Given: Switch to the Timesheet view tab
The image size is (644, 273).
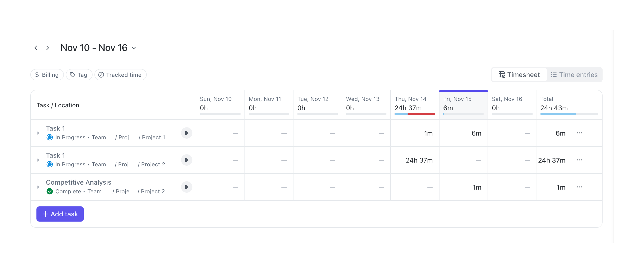Looking at the screenshot, I should [x=519, y=75].
